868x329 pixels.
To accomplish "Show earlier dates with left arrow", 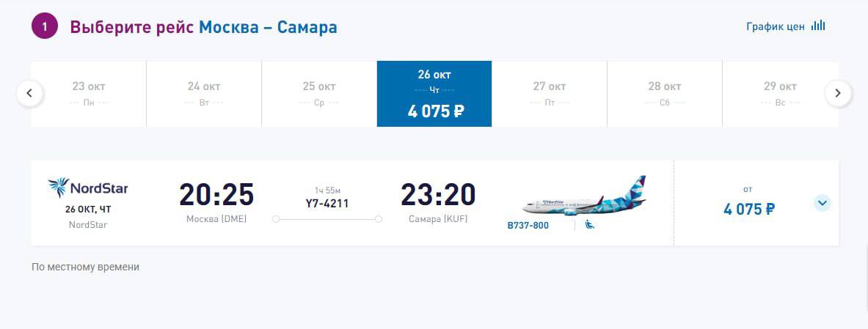I will [x=30, y=93].
